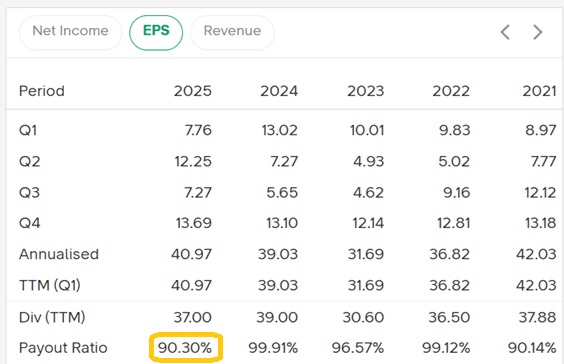Click the TTM (Q1) row label
This screenshot has height=364, width=564.
[x=50, y=286]
